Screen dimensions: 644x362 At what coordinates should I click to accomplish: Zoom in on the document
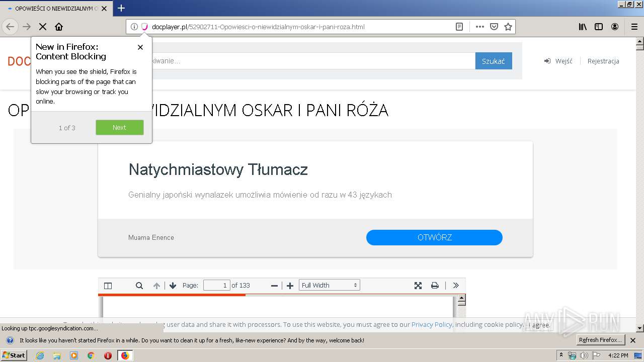pyautogui.click(x=290, y=286)
